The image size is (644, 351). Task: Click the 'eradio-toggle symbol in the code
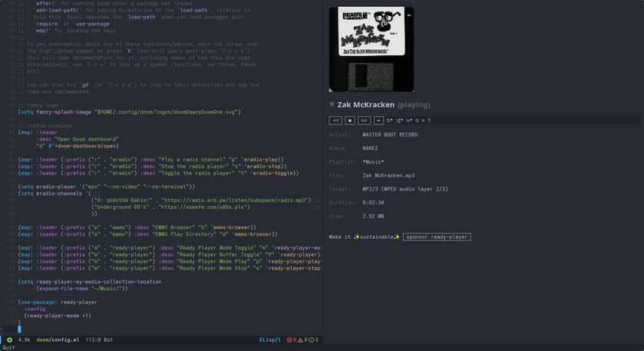click(x=272, y=173)
